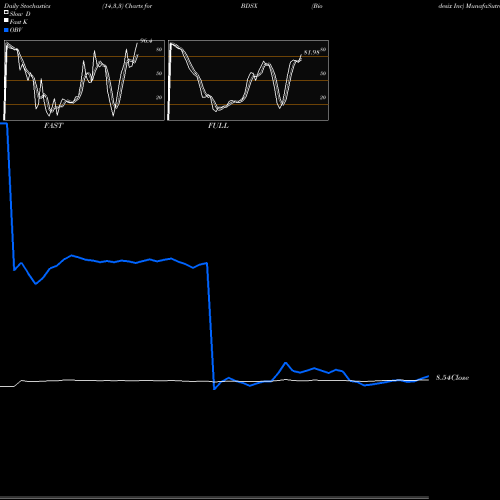Click the 81.98 value on FULL chart
The height and width of the screenshot is (500, 500).
click(x=312, y=53)
